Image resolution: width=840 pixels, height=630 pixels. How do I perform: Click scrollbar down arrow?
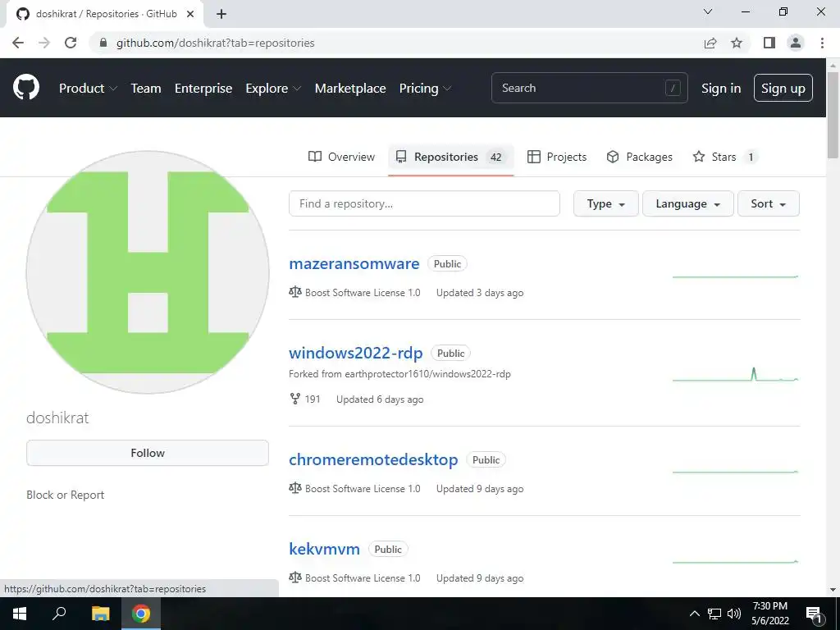[x=833, y=591]
